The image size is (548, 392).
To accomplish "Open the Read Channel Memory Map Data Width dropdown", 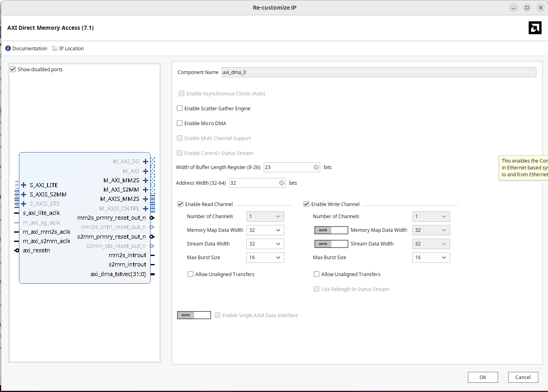I will (x=265, y=230).
